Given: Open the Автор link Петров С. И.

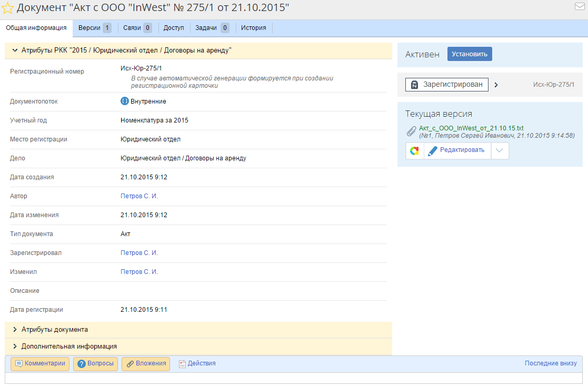Looking at the screenshot, I should 139,196.
